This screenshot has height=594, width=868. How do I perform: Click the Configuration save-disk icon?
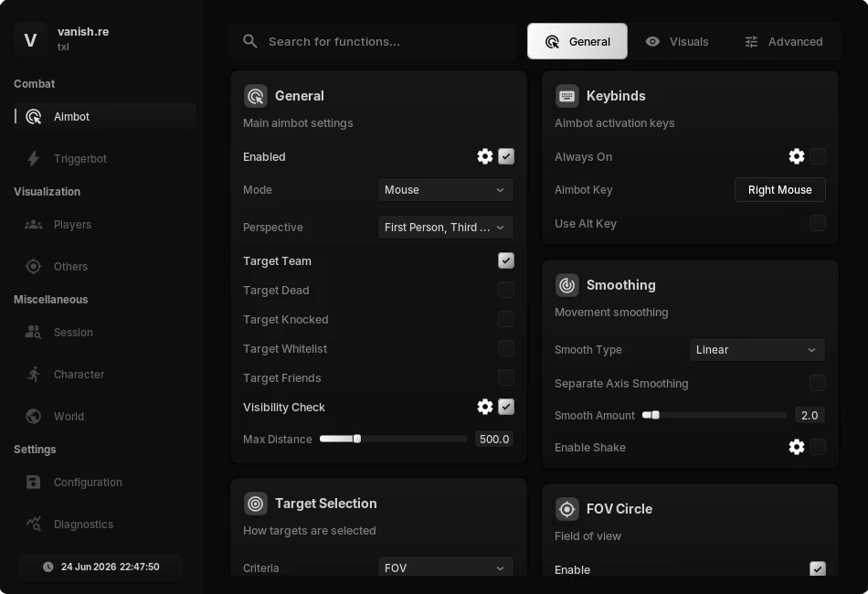tap(33, 483)
